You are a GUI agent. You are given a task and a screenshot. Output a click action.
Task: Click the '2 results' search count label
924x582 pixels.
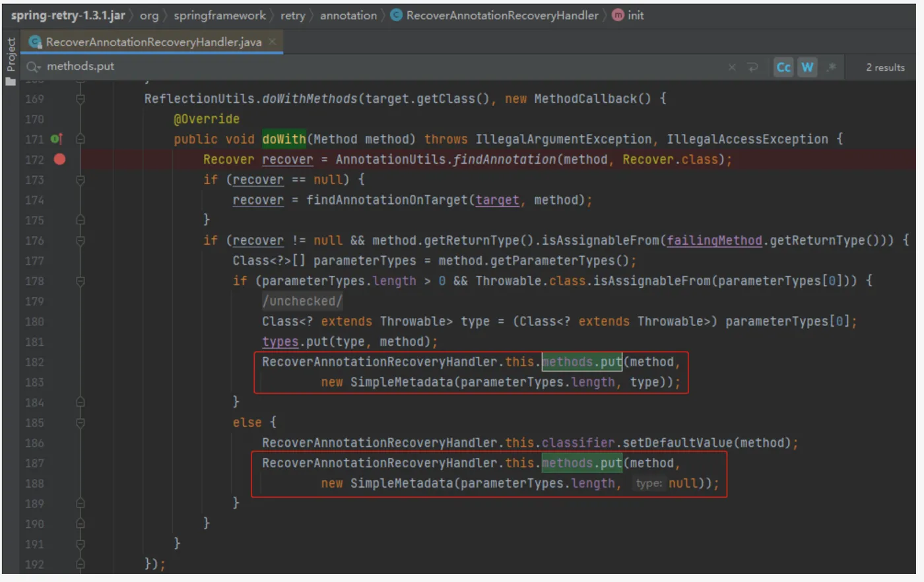[x=885, y=67]
